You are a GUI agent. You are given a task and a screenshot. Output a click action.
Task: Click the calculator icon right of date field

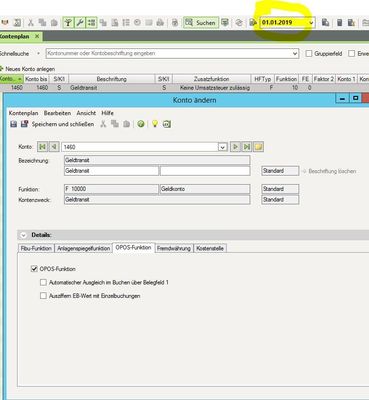[x=339, y=22]
